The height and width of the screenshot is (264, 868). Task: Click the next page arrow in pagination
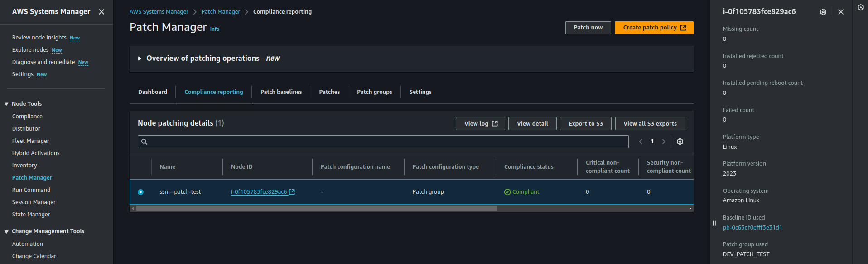(664, 142)
